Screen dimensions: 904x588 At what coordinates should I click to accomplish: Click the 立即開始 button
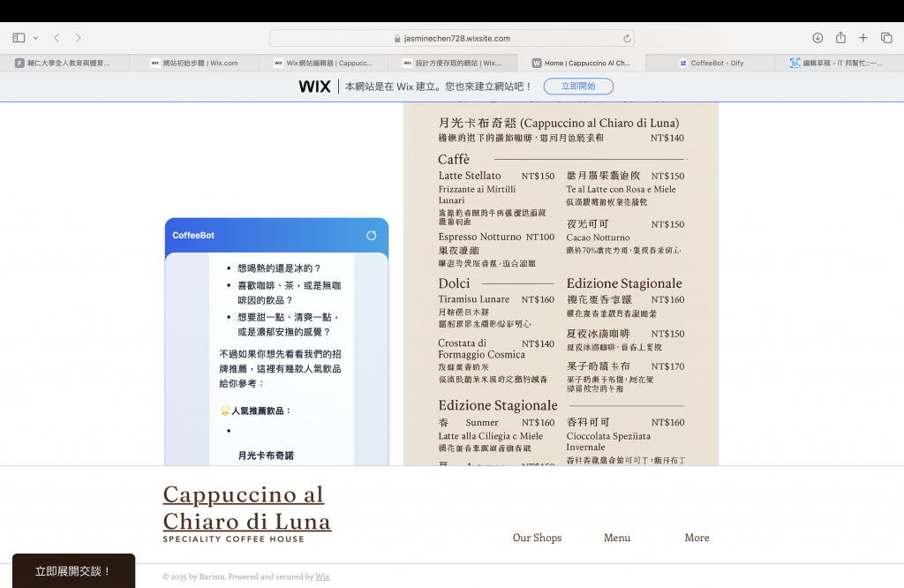coord(578,87)
